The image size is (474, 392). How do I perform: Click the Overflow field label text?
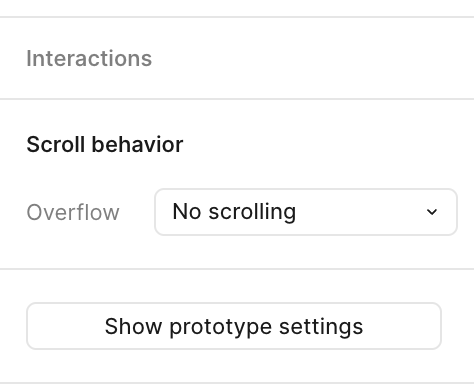(x=73, y=212)
